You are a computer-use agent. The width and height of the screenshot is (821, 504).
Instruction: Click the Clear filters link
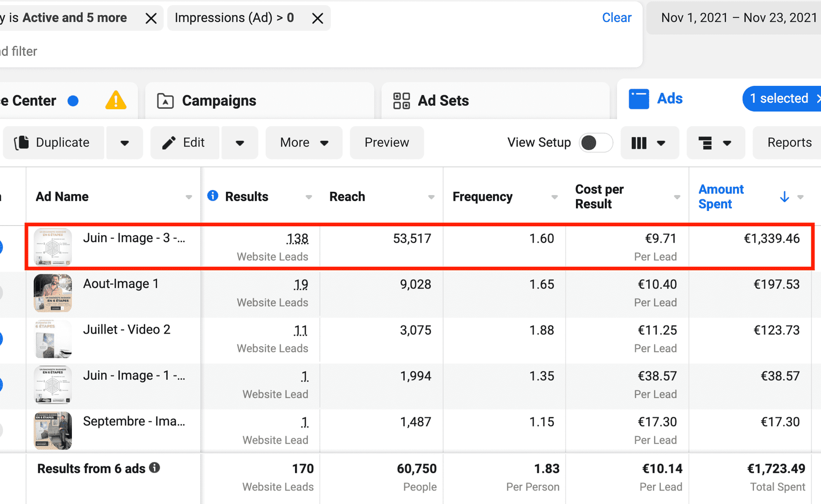[x=617, y=17]
